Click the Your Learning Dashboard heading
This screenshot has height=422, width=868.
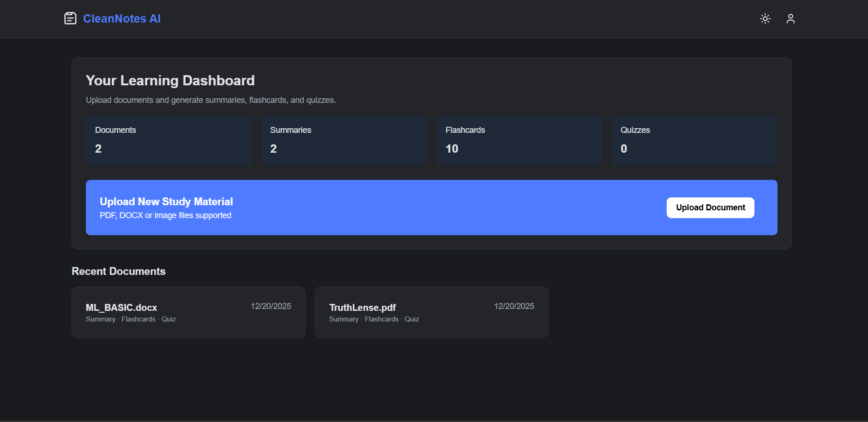170,80
